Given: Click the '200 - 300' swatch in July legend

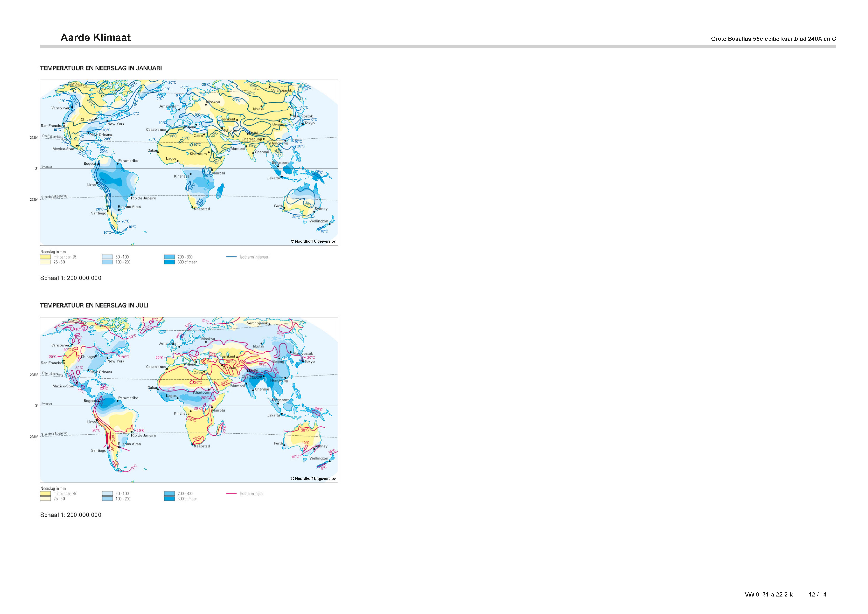Looking at the screenshot, I should (x=169, y=494).
